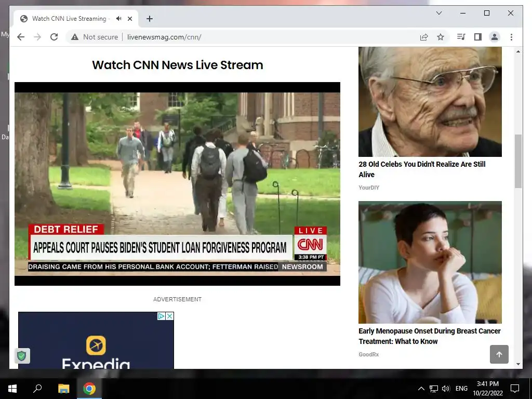Screen dimensions: 532x399
Task: Open Windows taskbar search
Action: pos(37,389)
